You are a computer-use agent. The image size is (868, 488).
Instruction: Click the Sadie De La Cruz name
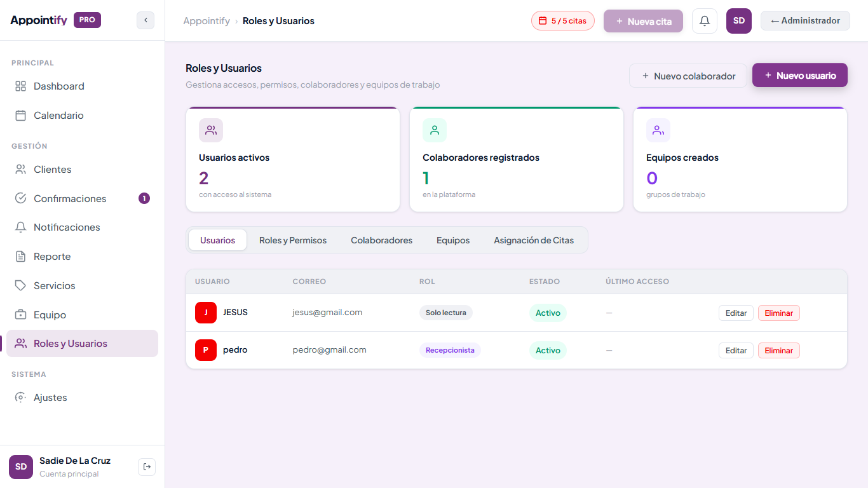tap(75, 461)
